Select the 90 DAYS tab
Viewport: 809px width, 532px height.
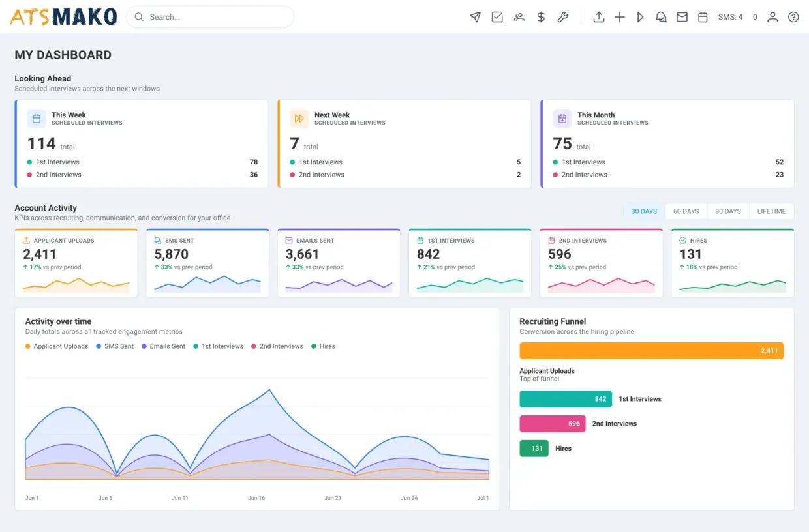click(728, 211)
